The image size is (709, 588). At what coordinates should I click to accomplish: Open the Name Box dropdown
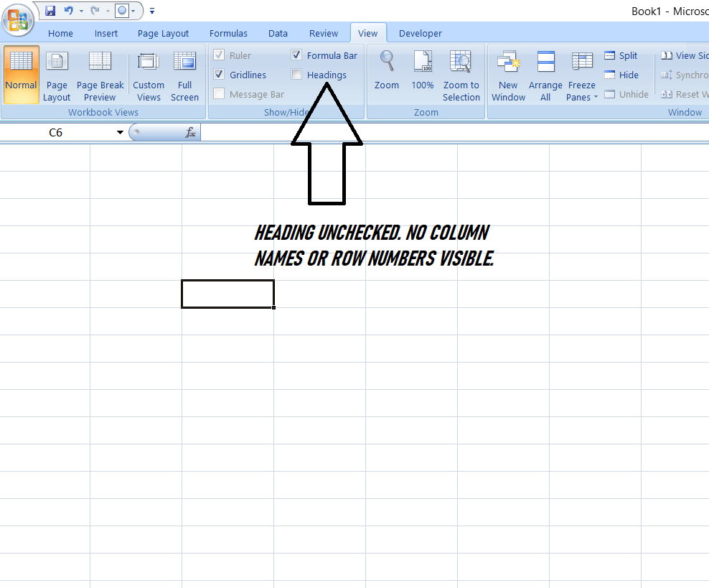[120, 132]
